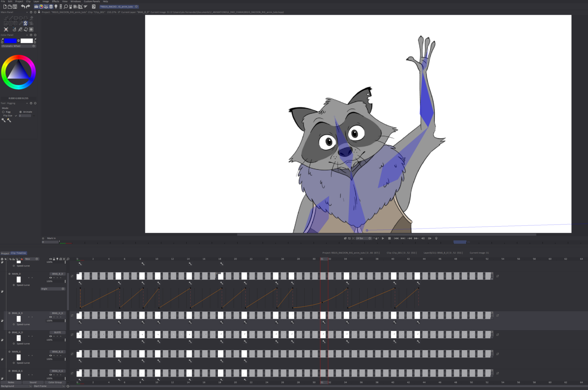Select the Undo arrow icon in the toolbar

point(23,7)
